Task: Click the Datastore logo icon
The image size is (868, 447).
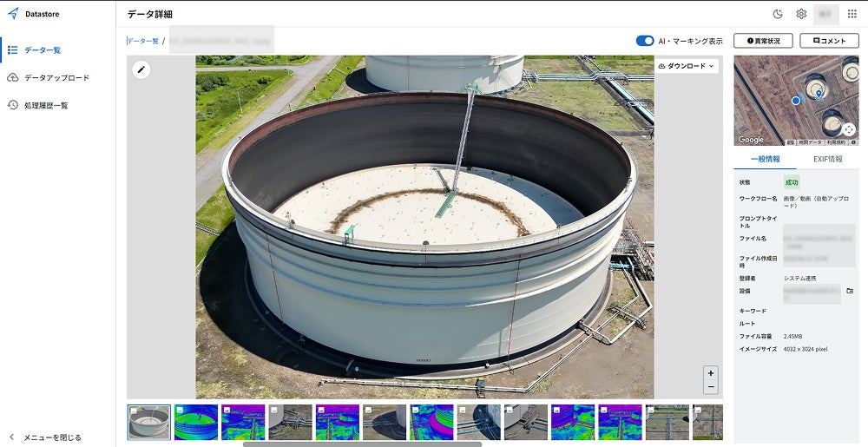Action: tap(13, 14)
